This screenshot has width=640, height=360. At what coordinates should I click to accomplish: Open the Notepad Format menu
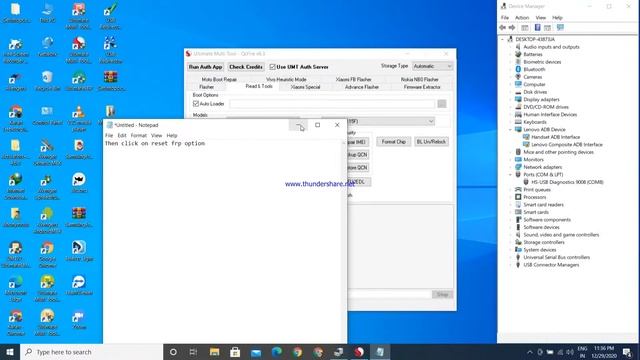click(x=138, y=136)
